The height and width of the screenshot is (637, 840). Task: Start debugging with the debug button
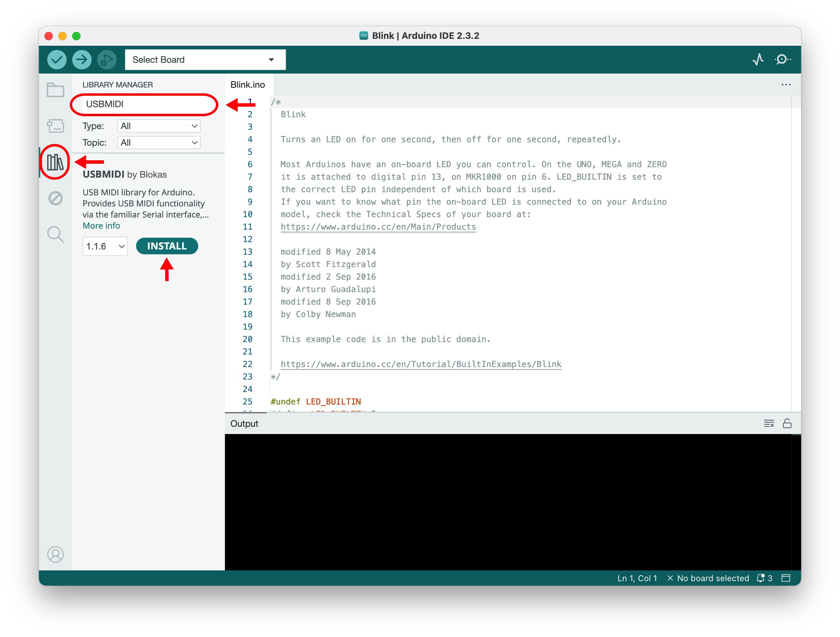[x=107, y=60]
